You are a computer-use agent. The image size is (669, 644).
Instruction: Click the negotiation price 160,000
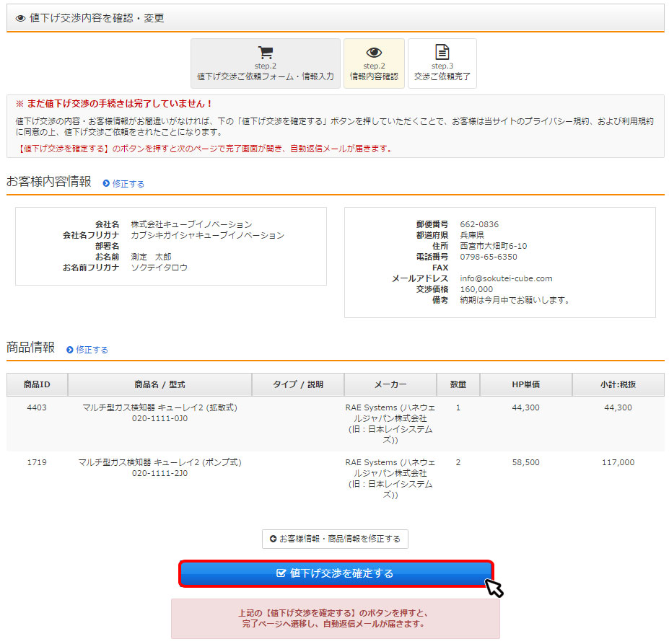tap(476, 289)
